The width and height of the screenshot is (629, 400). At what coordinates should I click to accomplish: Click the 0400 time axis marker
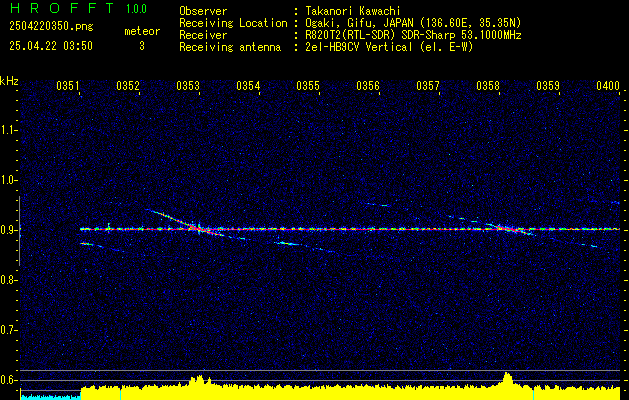[x=608, y=86]
